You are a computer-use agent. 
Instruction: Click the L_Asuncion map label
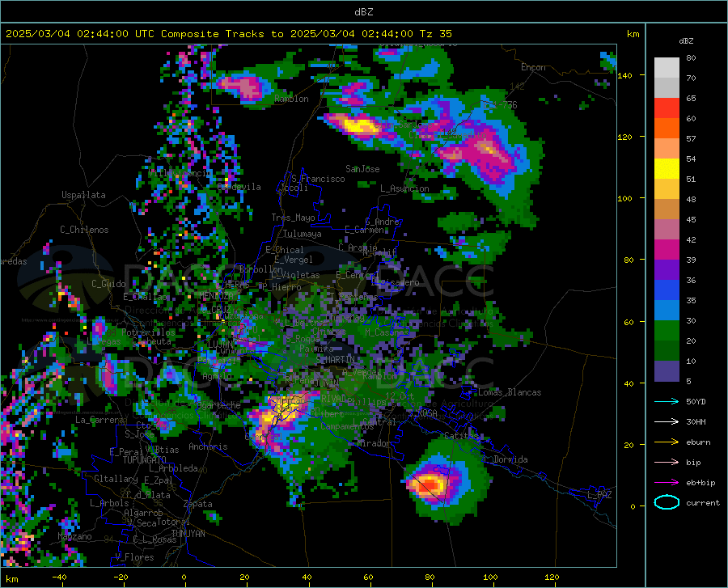404,188
